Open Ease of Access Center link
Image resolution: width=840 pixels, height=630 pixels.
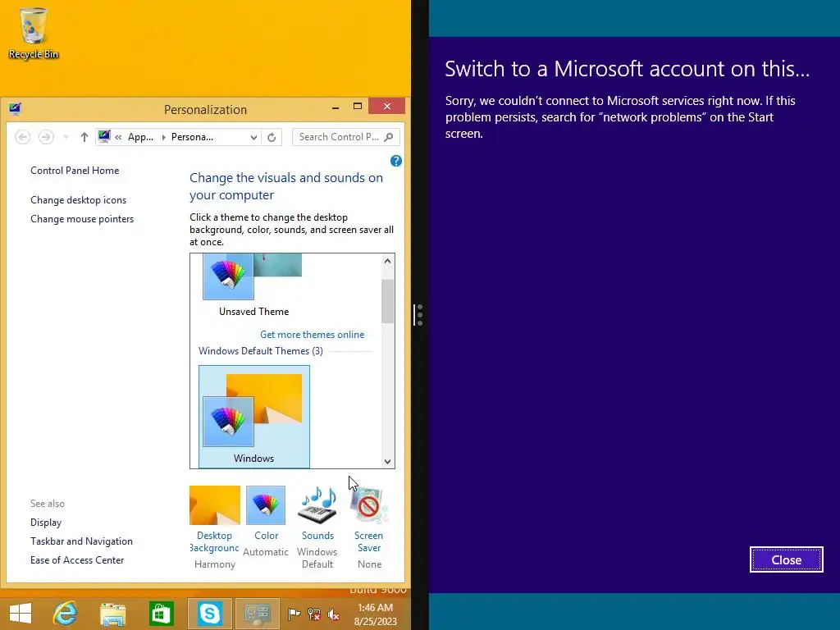tap(77, 559)
